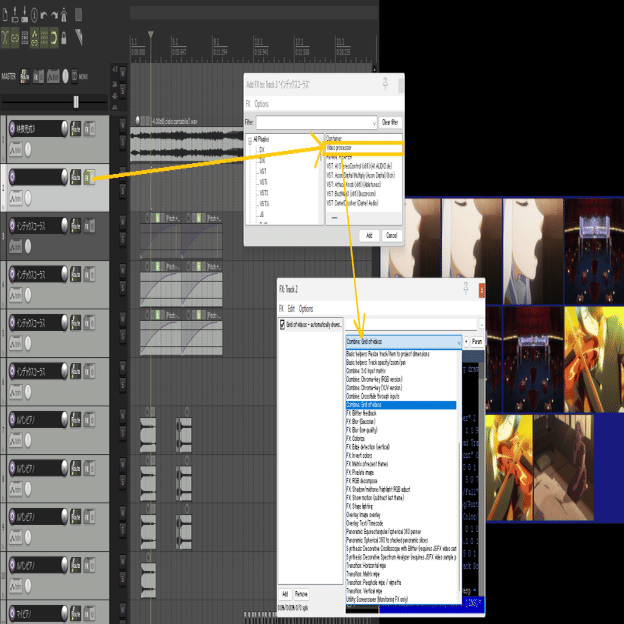Mute track 3 with M button

pyautogui.click(x=123, y=221)
